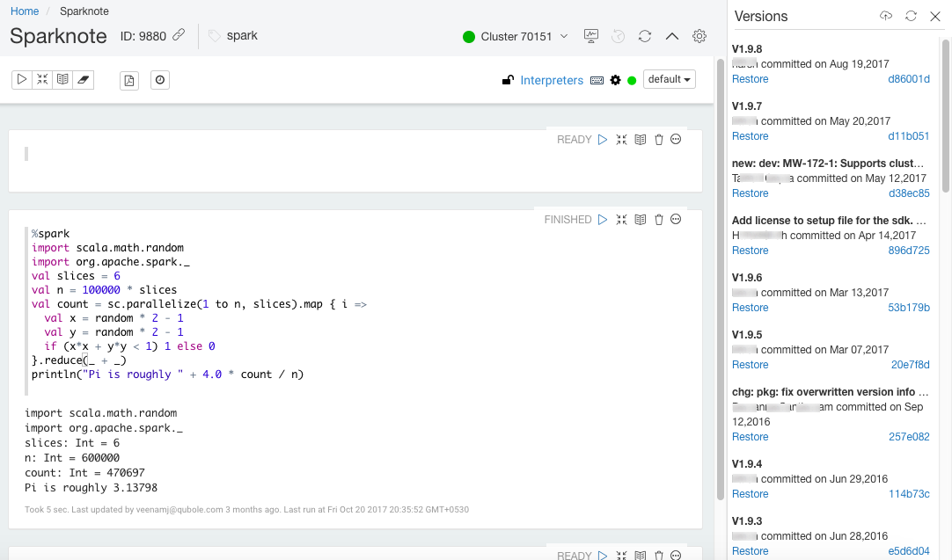Click the Versions panel scrollbar

(945, 115)
